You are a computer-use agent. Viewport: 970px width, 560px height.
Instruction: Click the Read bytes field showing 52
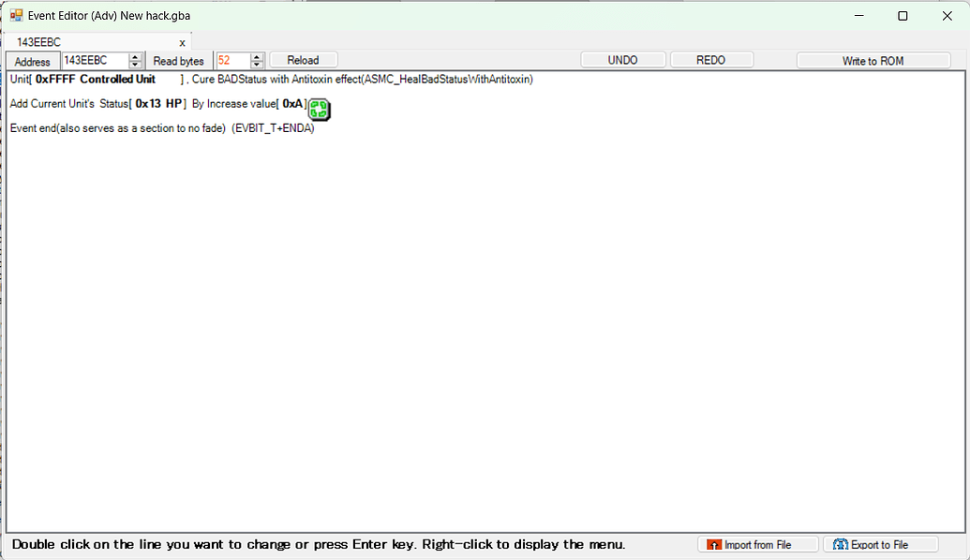231,61
